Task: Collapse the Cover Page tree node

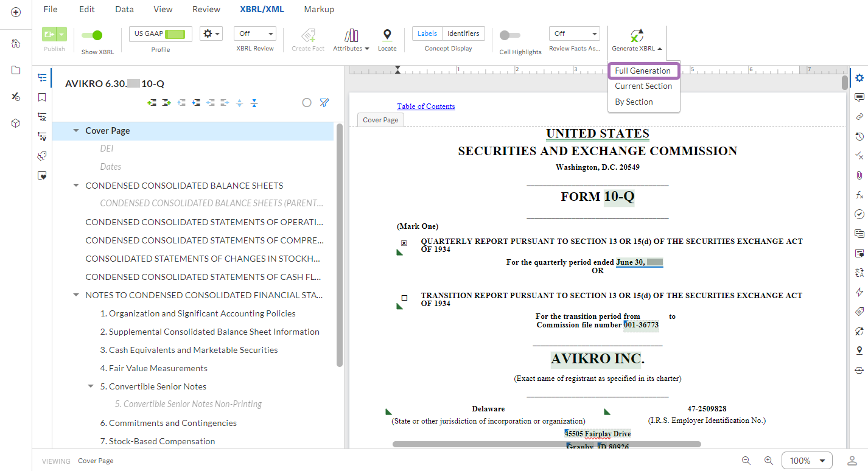Action: click(76, 131)
